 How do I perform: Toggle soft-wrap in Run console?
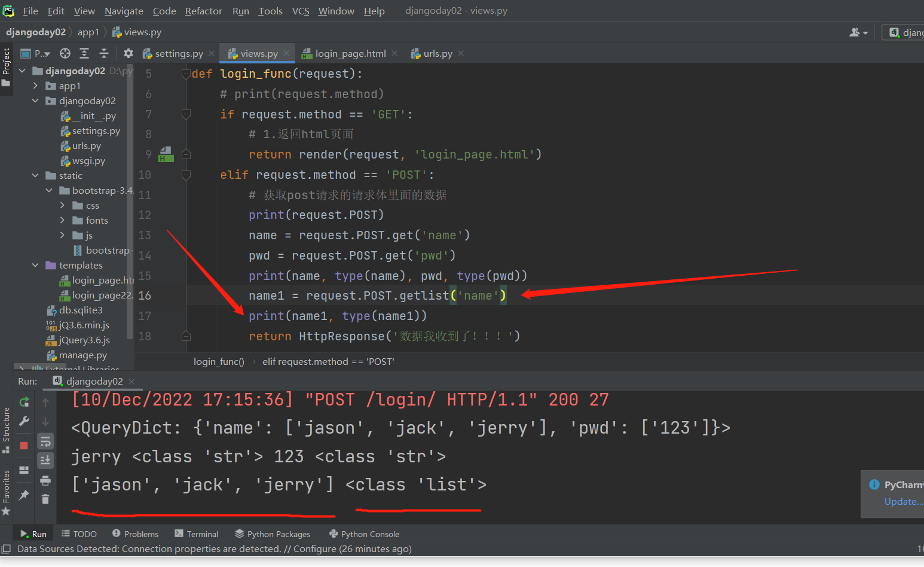(45, 441)
